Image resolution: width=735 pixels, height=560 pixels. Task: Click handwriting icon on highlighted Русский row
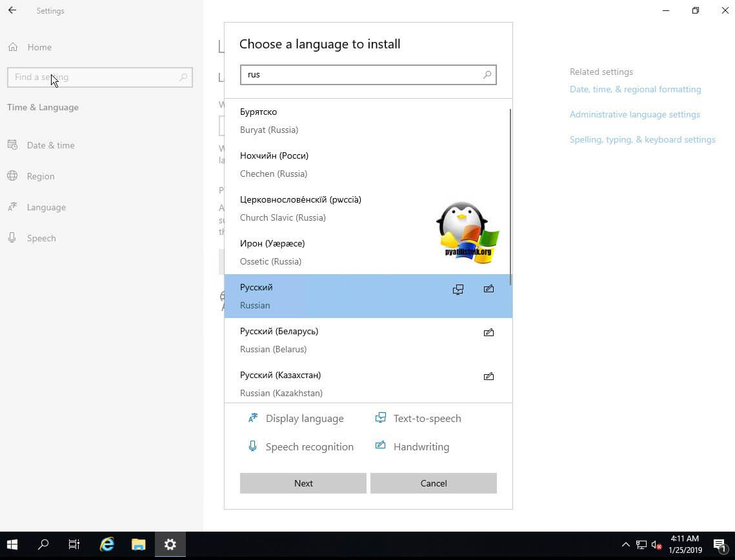[488, 289]
